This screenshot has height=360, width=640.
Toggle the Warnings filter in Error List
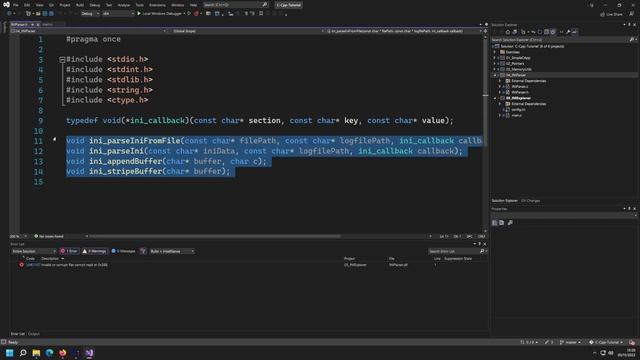click(x=94, y=251)
